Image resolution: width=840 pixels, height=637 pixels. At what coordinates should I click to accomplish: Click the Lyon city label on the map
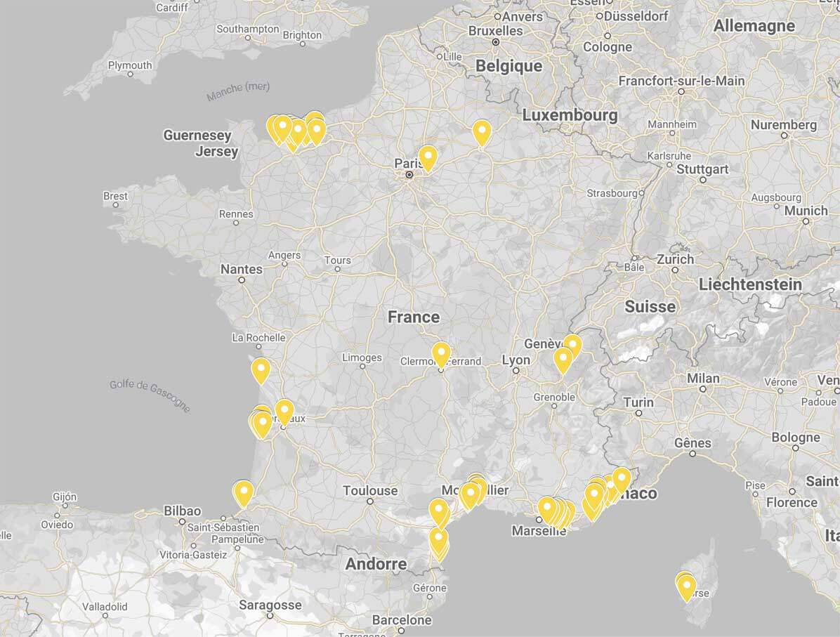pos(516,360)
